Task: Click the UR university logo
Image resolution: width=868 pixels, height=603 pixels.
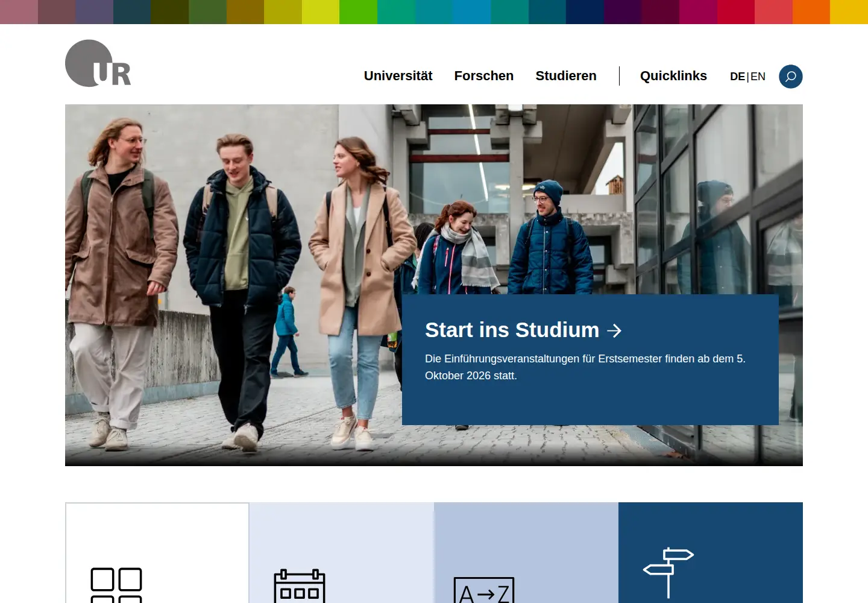Action: coord(98,63)
